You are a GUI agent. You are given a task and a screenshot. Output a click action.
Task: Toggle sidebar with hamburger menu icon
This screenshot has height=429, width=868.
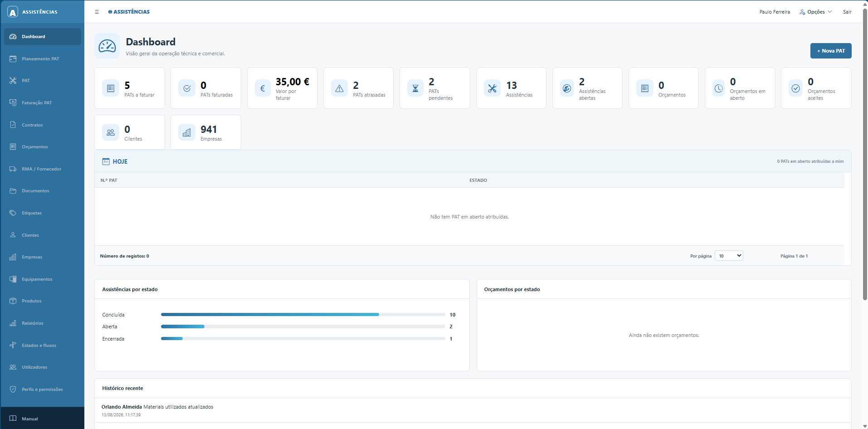[x=97, y=12]
